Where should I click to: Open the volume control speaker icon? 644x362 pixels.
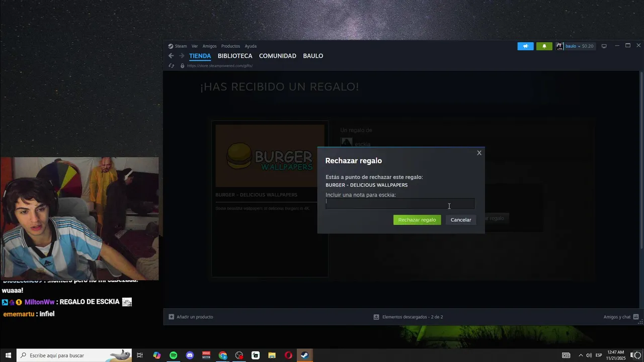[x=589, y=355]
